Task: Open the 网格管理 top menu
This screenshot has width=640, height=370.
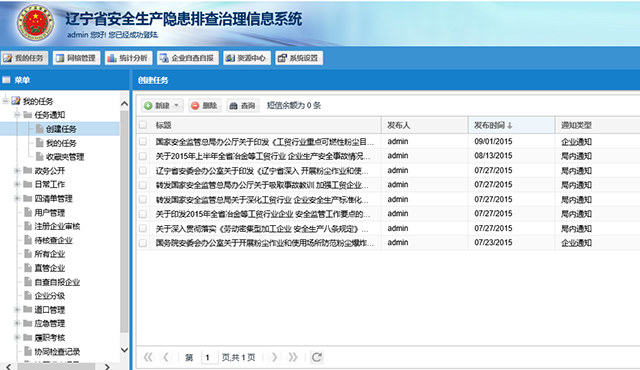Action: point(76,58)
